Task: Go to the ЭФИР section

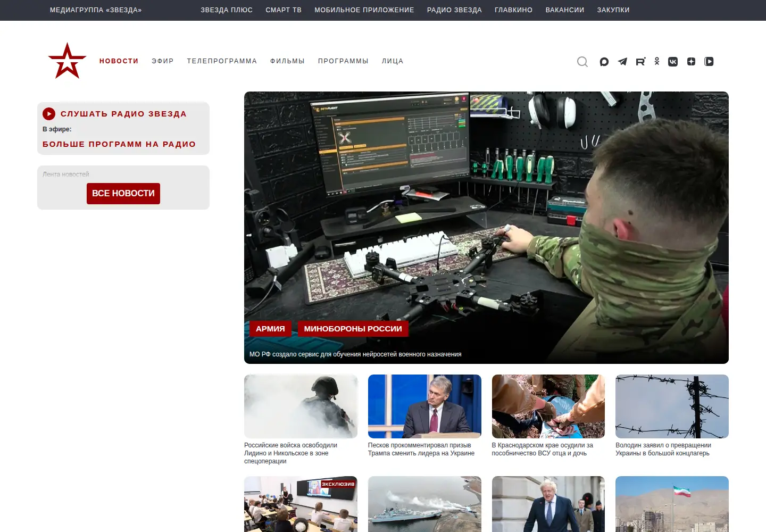Action: [x=163, y=61]
